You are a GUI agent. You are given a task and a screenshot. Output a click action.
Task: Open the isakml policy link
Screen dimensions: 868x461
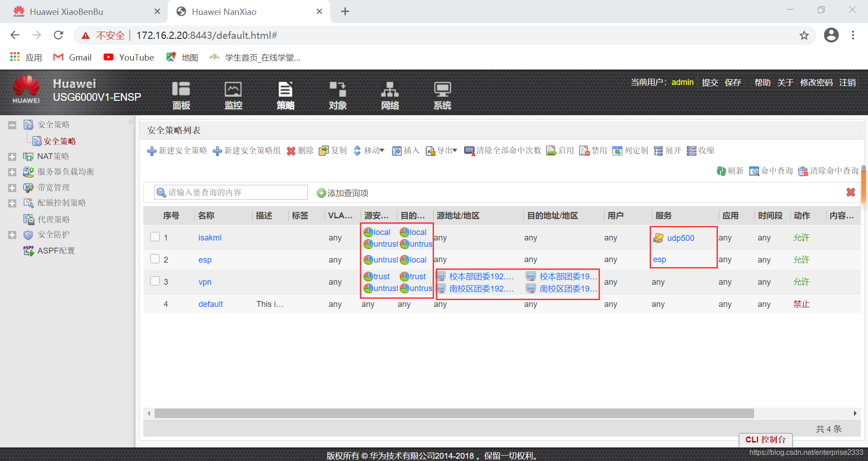210,238
